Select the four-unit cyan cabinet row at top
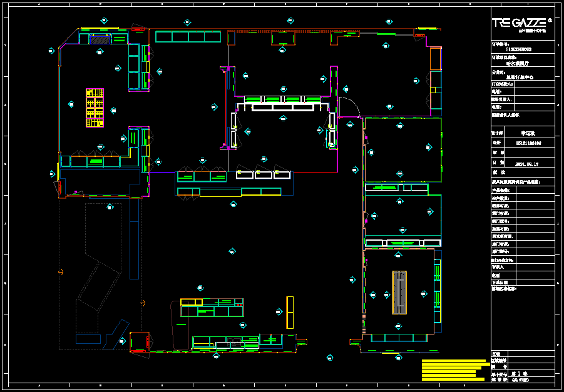The height and width of the screenshot is (392, 564). coord(188,36)
